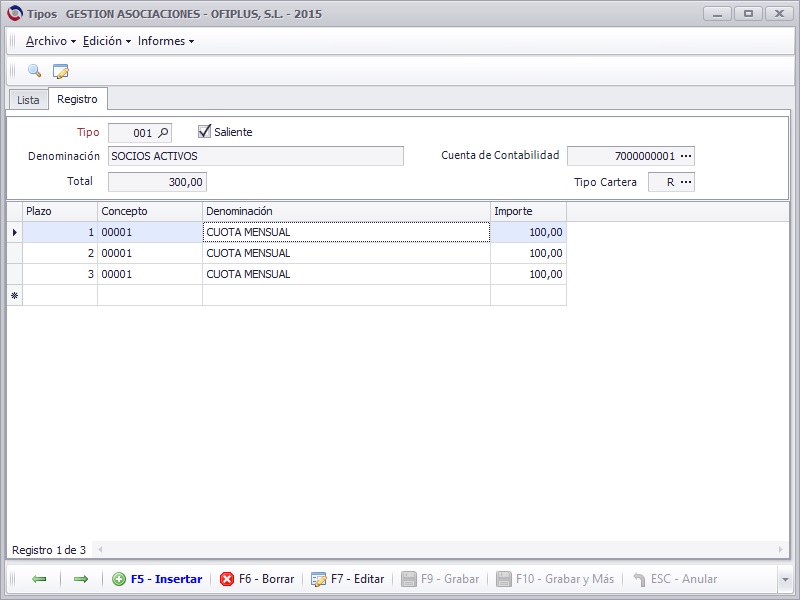Select Plazo cell with value 2
The image size is (800, 600).
(60, 253)
